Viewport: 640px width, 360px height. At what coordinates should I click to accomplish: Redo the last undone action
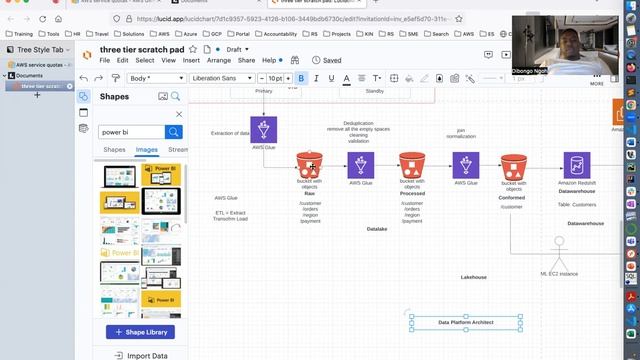pos(98,78)
